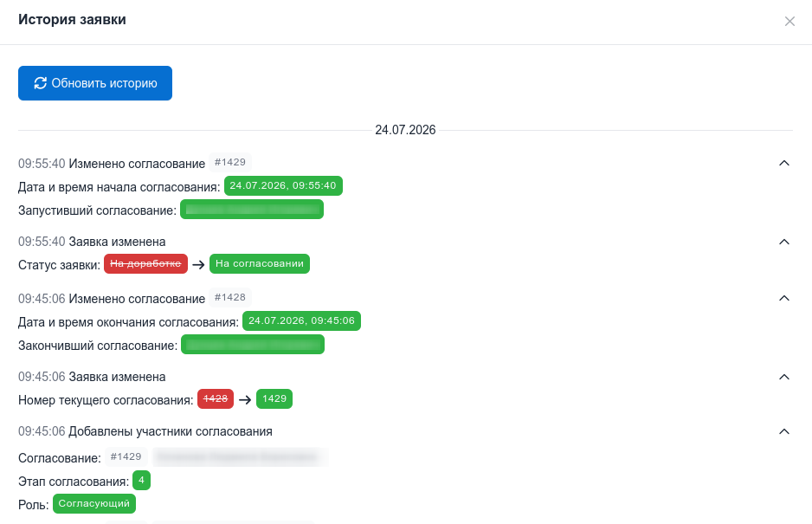This screenshot has width=812, height=524.
Task: Click the blurred name badge after «Закончивший согласование:»
Action: point(253,345)
